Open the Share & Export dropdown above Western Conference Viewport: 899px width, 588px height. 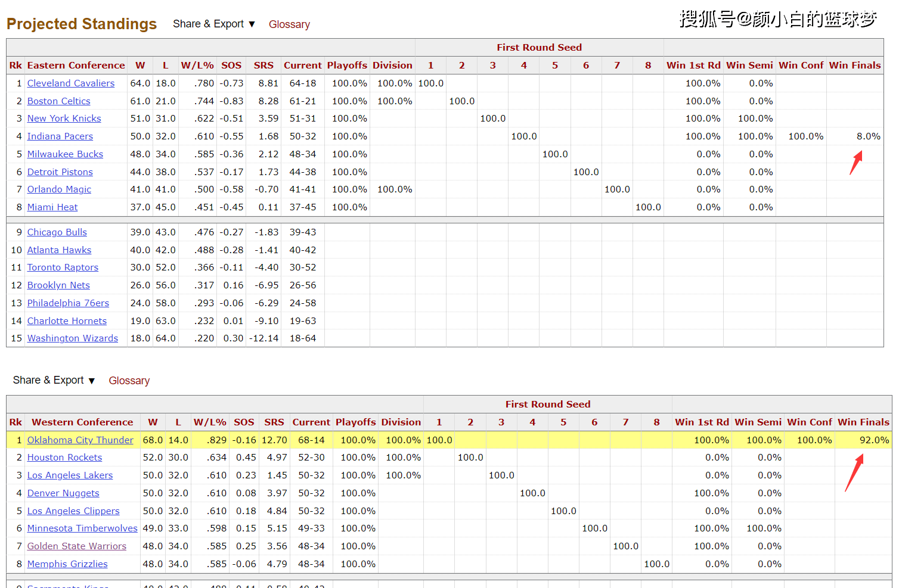(x=54, y=380)
